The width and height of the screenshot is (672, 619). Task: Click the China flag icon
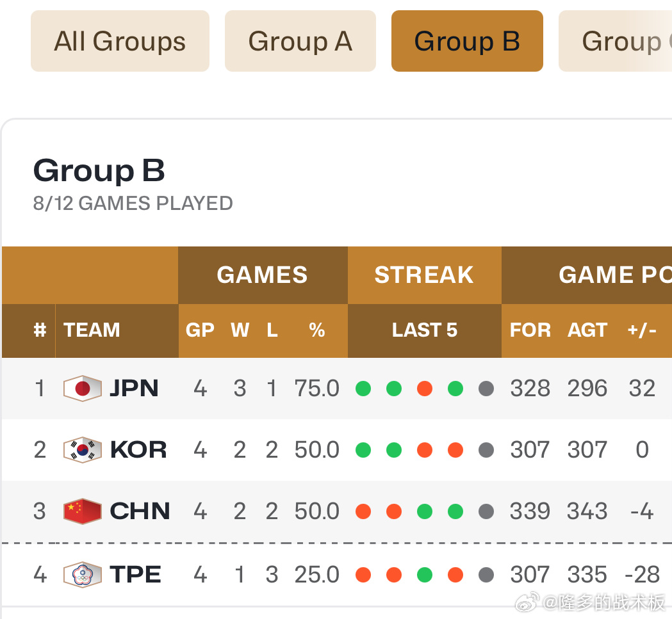(x=83, y=511)
